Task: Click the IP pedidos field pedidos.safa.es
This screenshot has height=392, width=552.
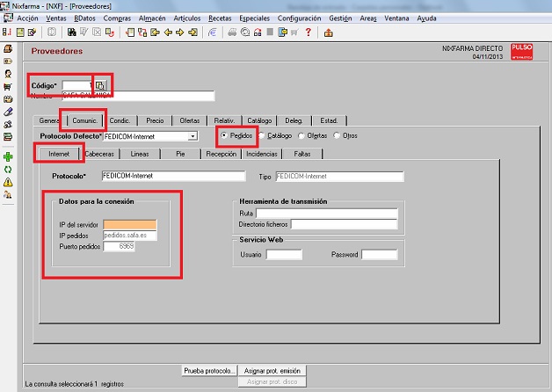Action: pos(130,236)
